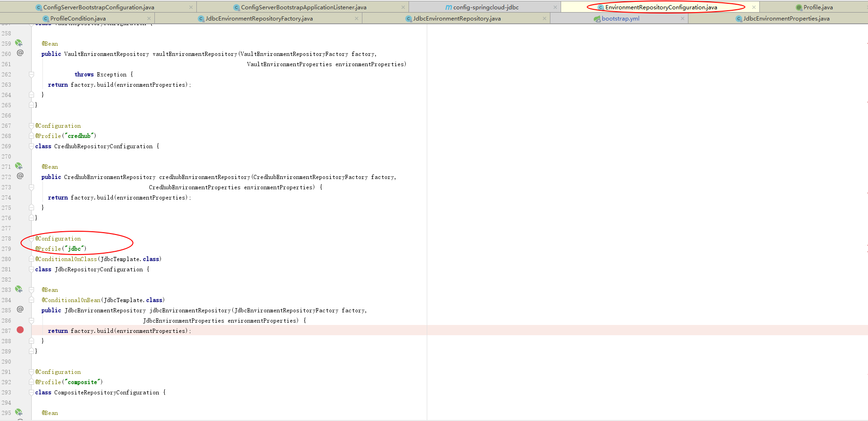Viewport: 868px width, 421px height.
Task: Switch to the bootstrap.yml tab
Action: 620,18
